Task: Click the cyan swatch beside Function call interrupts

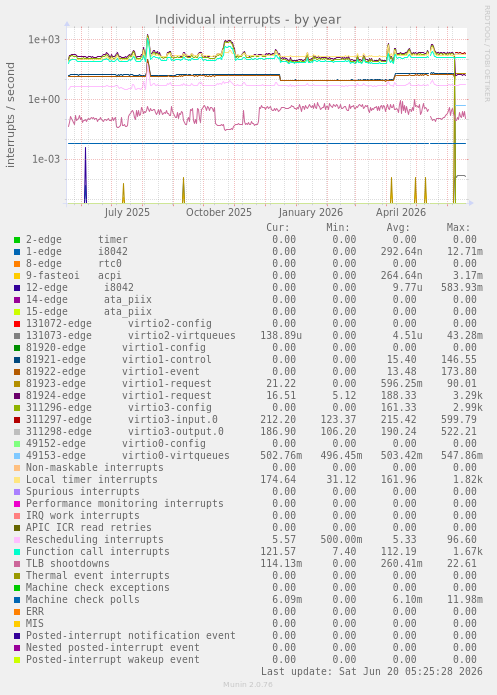Action: click(x=17, y=552)
